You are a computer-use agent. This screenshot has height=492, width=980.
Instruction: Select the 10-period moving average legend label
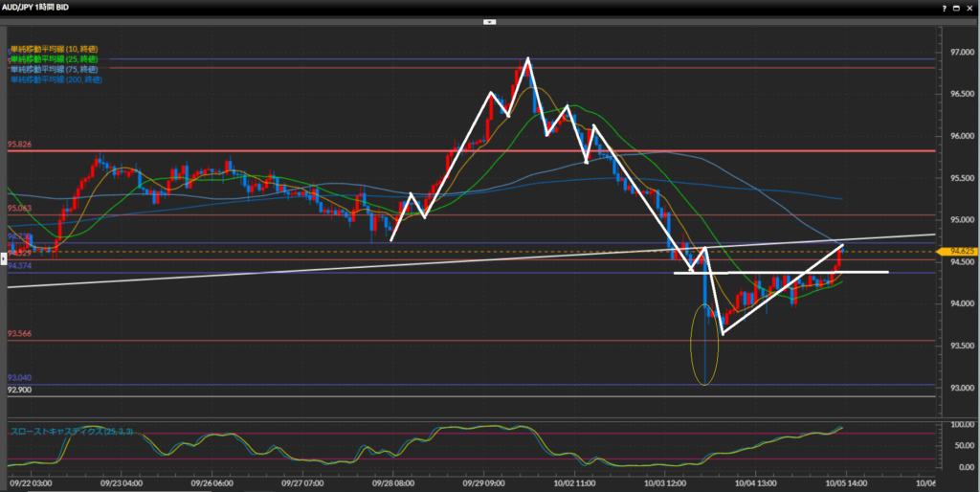tap(54, 49)
